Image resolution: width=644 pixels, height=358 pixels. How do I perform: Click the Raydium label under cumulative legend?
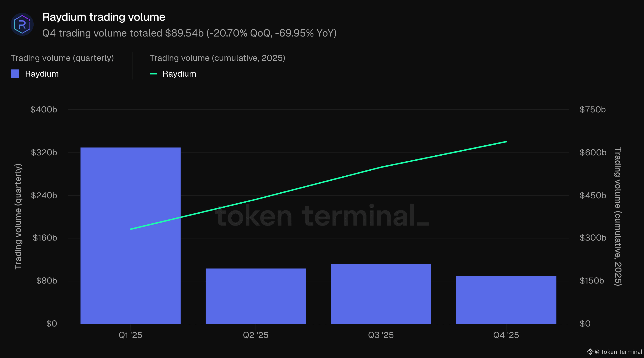tap(179, 74)
